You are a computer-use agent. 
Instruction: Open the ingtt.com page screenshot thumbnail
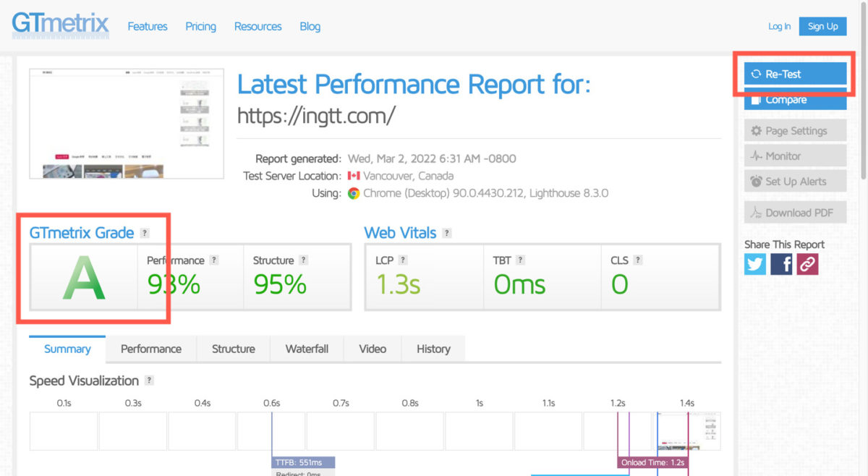click(127, 123)
